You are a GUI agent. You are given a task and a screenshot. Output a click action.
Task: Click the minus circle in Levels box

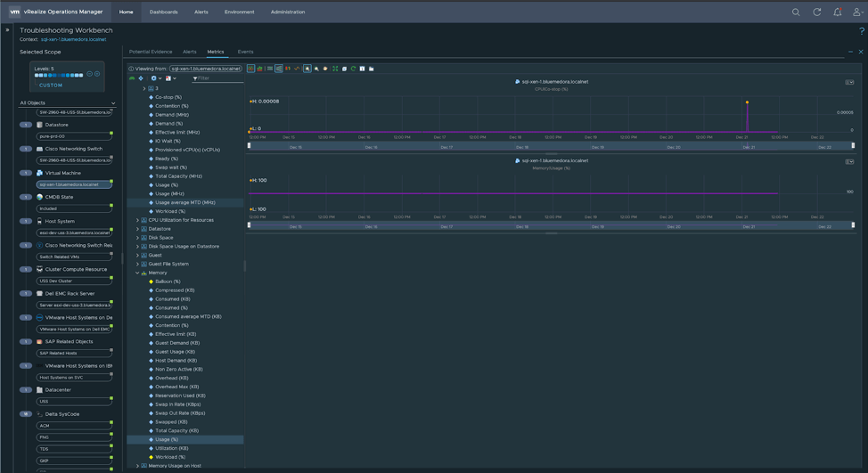click(90, 74)
